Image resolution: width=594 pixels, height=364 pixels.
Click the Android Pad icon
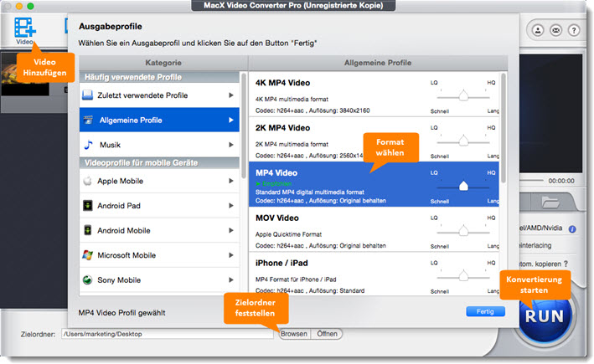point(87,206)
